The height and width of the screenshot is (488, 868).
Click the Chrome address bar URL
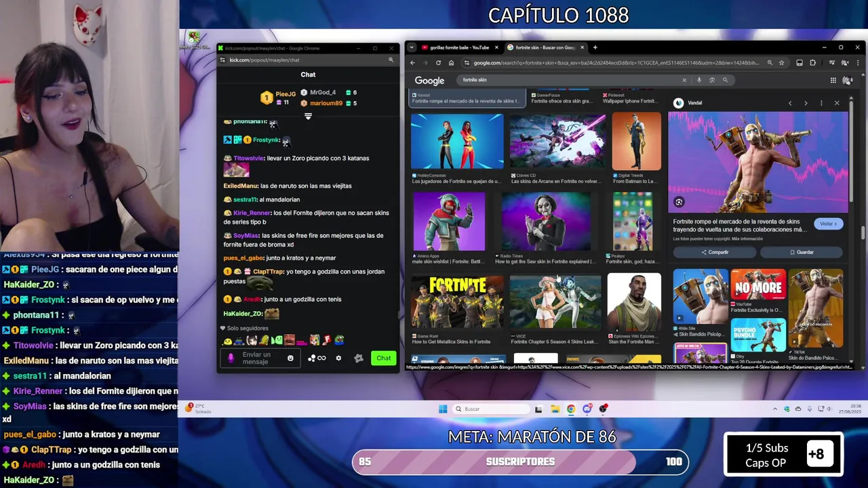pos(616,63)
